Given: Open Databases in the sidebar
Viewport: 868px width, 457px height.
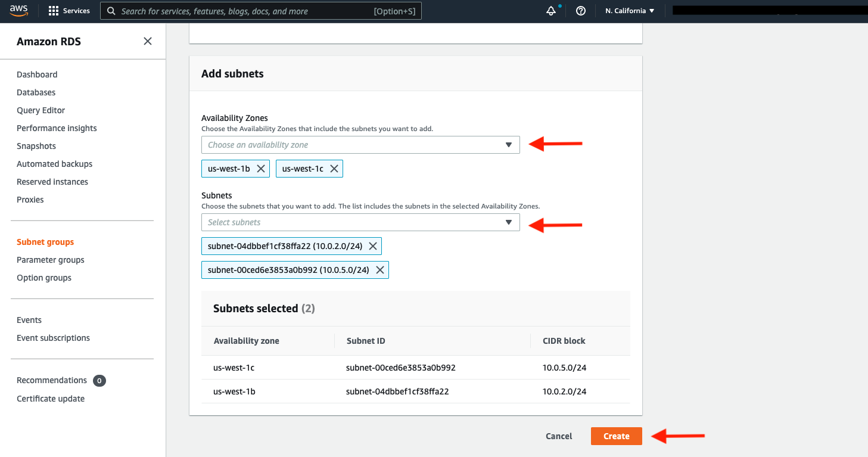Looking at the screenshot, I should 36,92.
